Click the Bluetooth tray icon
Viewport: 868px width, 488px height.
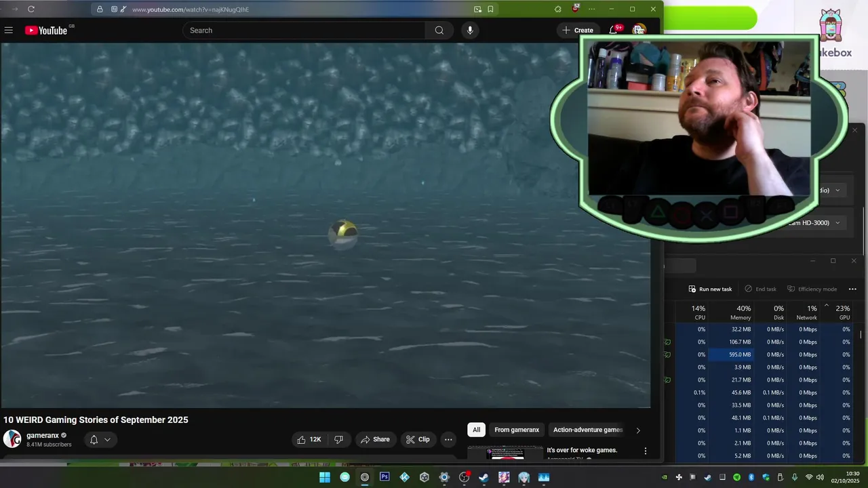751,477
